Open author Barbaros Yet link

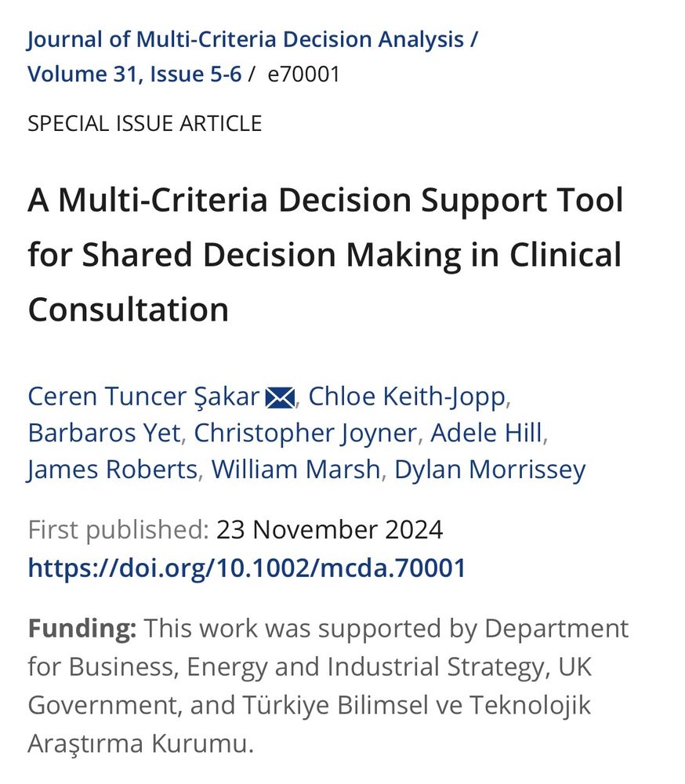pos(104,433)
